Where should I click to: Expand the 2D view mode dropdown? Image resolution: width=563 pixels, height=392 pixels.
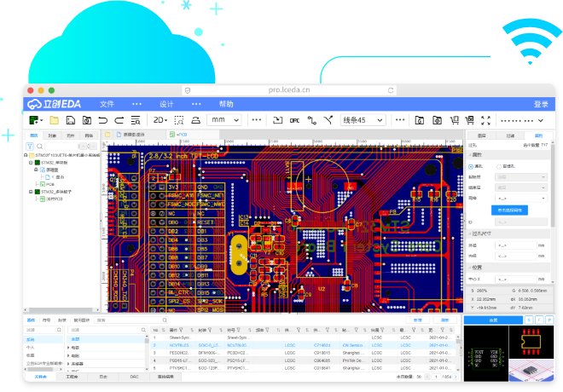[x=161, y=120]
